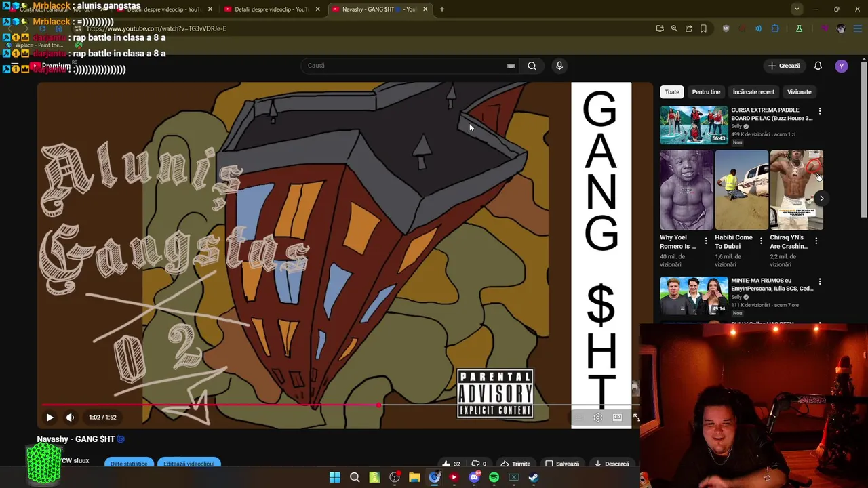
Task: Open options for Chiraq YN's short
Action: click(816, 241)
